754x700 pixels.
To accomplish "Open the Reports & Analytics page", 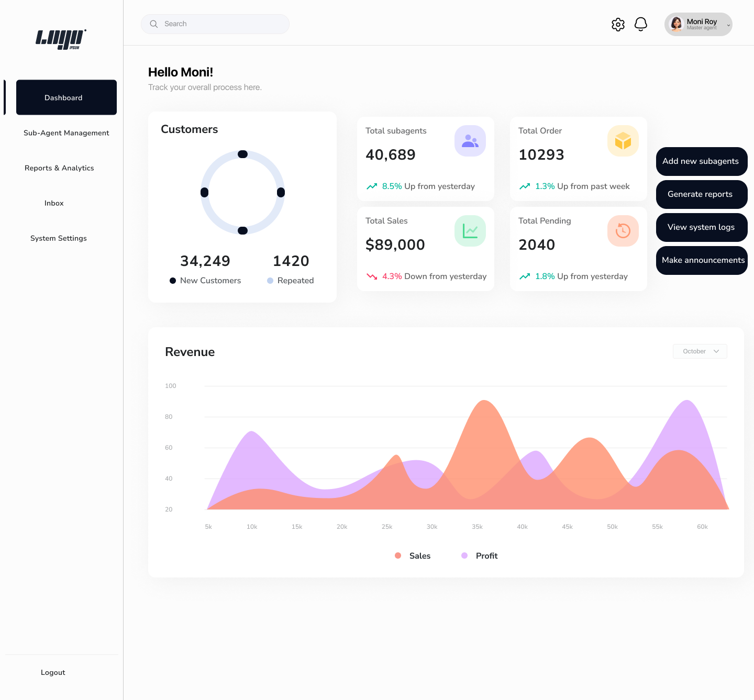I will [x=59, y=168].
